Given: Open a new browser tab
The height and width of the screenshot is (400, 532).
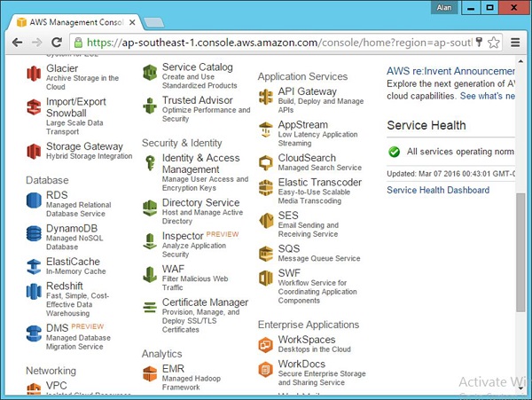Looking at the screenshot, I should [154, 23].
